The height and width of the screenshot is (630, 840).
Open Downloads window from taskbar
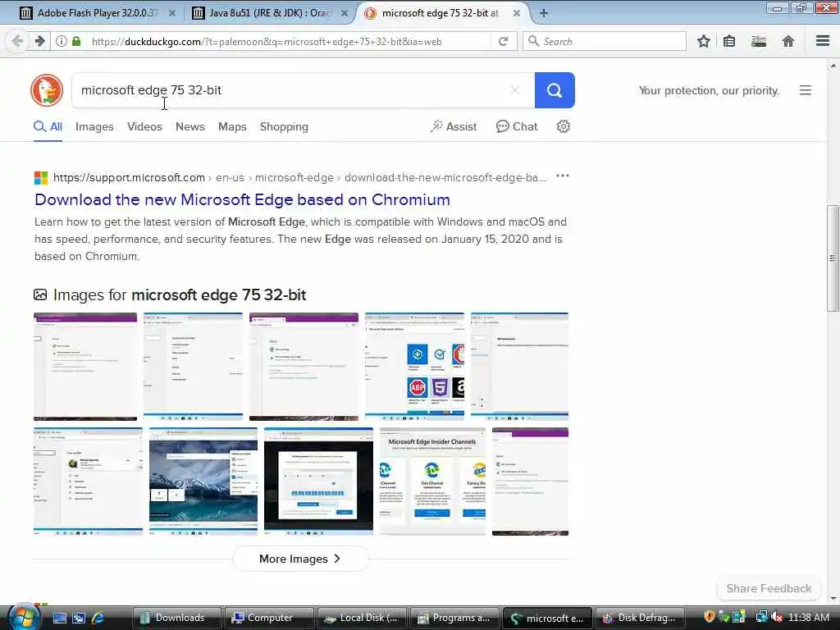[x=177, y=618]
